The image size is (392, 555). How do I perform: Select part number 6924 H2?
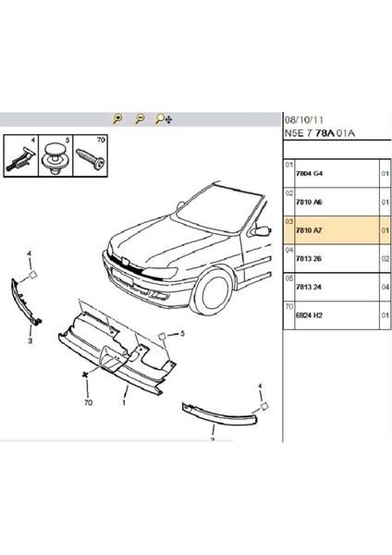click(309, 315)
